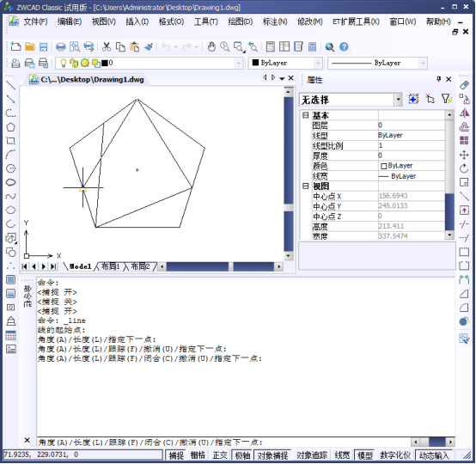Open the 绘图(D) menu
The image size is (476, 464).
(240, 21)
